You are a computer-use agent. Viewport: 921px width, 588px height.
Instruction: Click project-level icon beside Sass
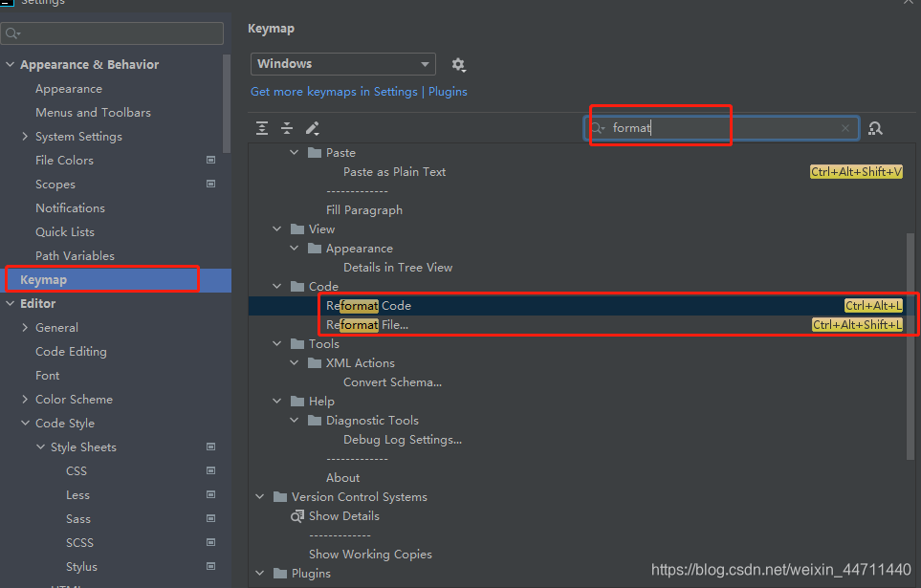click(x=210, y=518)
